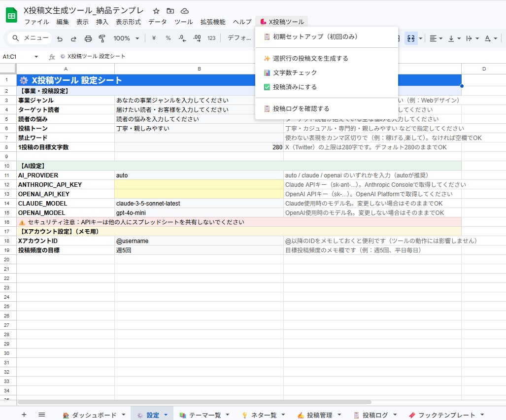
Task: Open text wrapping options
Action: (x=472, y=38)
